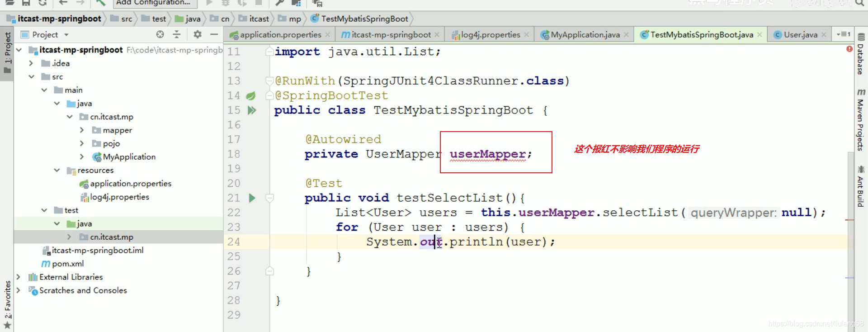Select itcast-mp-springboot.iml file

pyautogui.click(x=93, y=251)
